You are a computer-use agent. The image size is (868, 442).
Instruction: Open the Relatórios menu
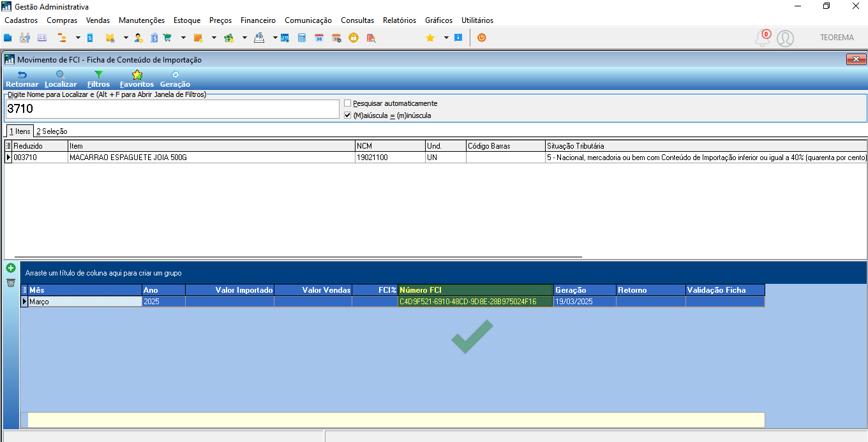pos(400,20)
